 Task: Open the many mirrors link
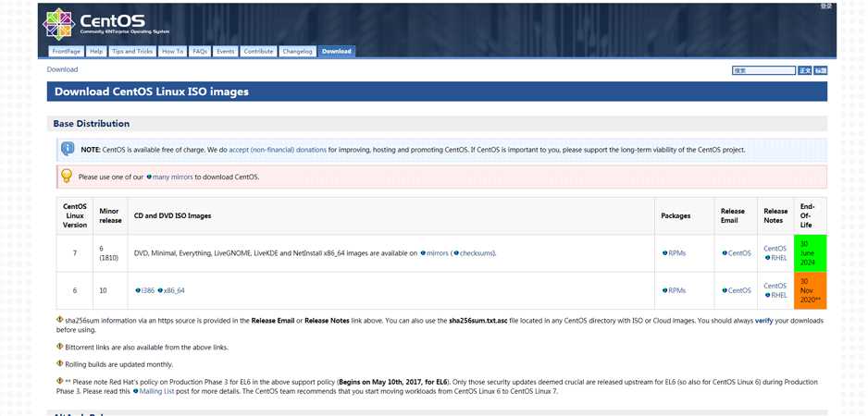[173, 177]
